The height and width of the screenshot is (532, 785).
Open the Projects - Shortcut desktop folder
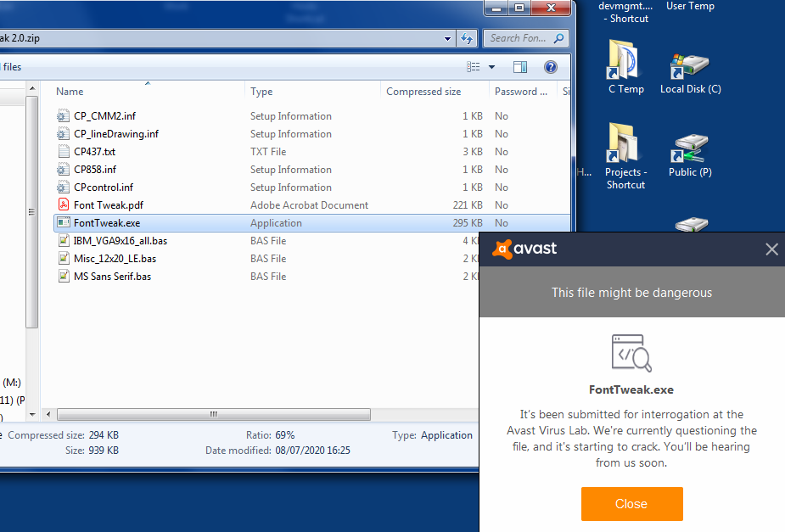pyautogui.click(x=625, y=156)
